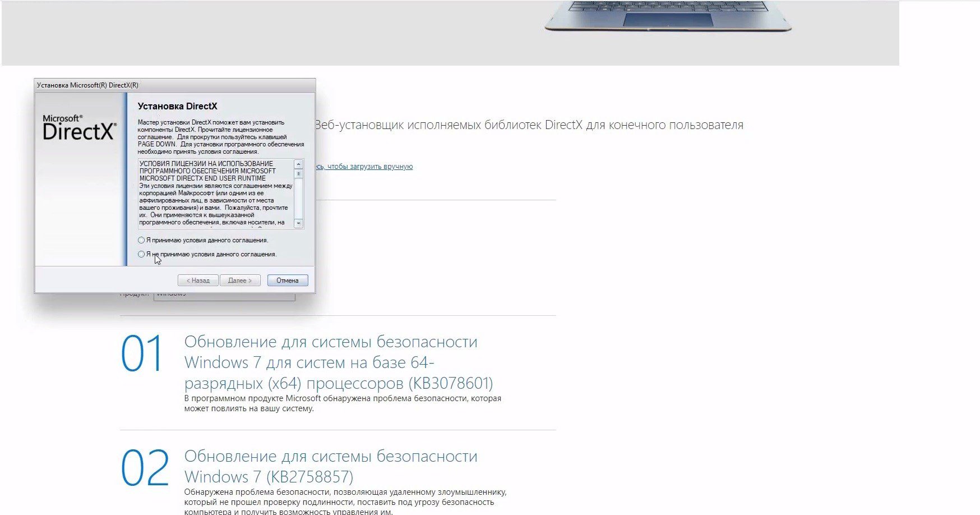
Task: Click the 'Далее' button in DirectX installer
Action: pos(240,280)
